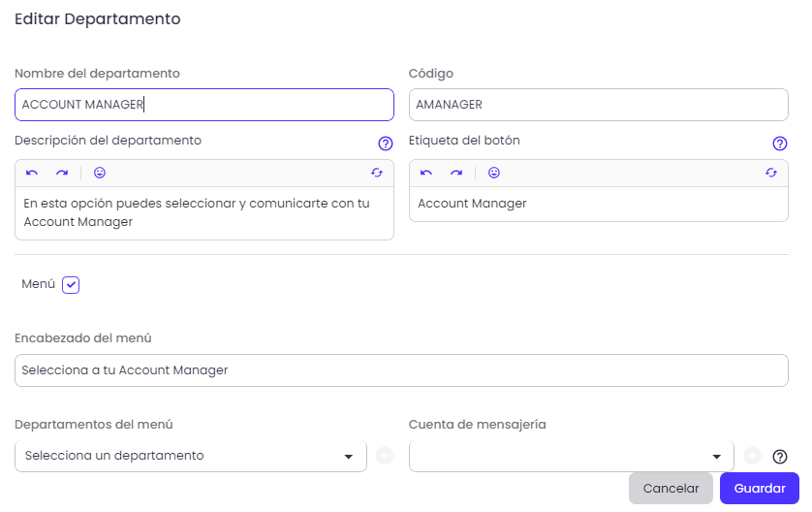Uncheck the Menú checkbox

coord(71,285)
